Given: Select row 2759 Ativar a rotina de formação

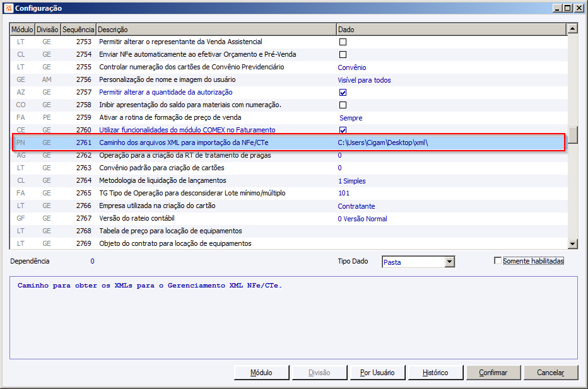Looking at the screenshot, I should tap(288, 118).
